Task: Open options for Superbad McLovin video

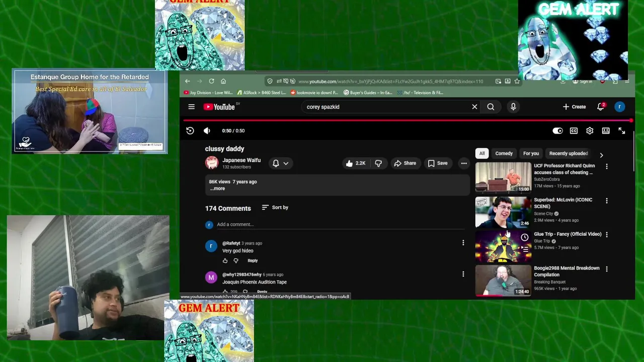Action: 607,201
